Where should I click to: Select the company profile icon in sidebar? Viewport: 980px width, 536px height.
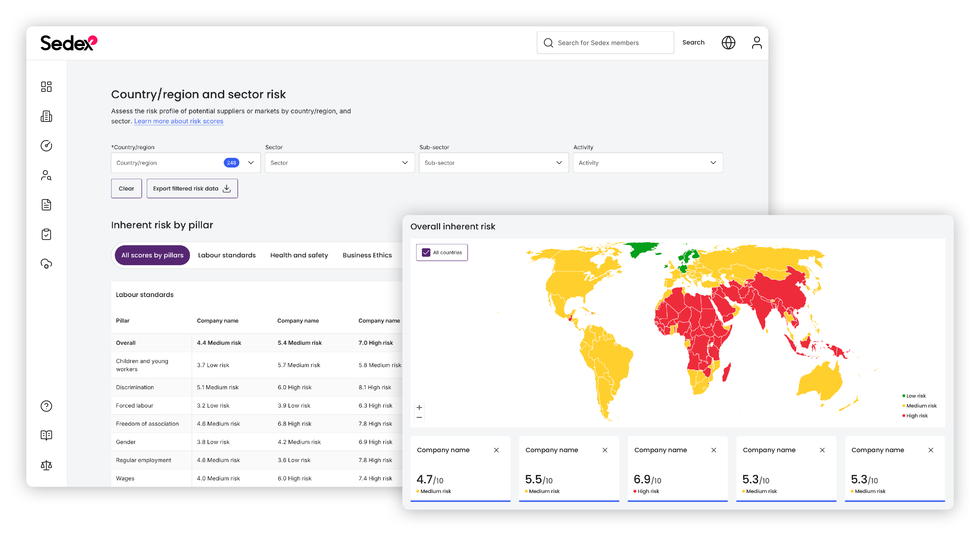click(46, 116)
